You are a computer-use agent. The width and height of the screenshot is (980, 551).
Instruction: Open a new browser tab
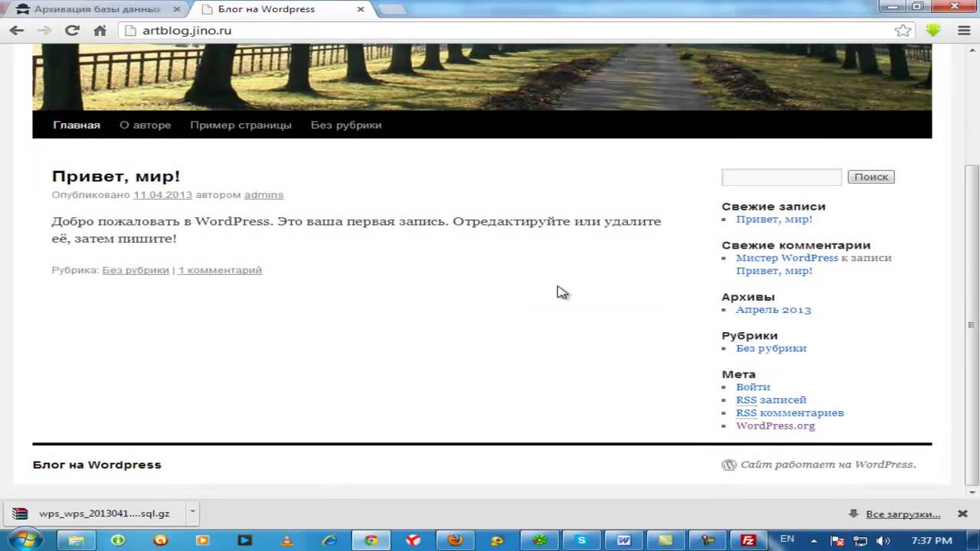pos(392,9)
